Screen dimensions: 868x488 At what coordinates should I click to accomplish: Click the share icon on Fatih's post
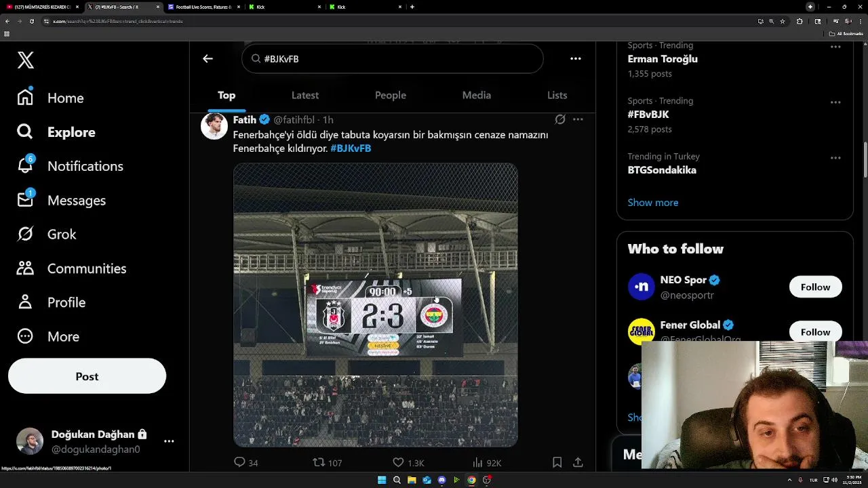[578, 462]
